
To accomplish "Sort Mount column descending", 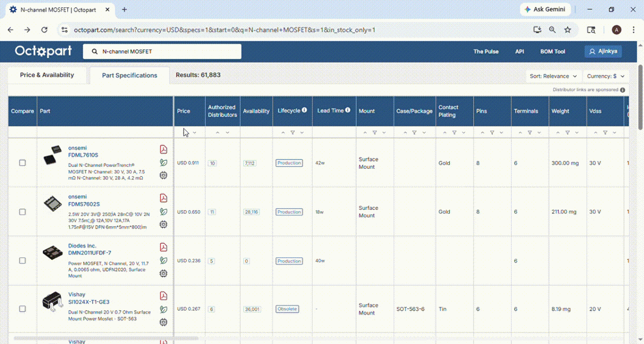I will 384,133.
